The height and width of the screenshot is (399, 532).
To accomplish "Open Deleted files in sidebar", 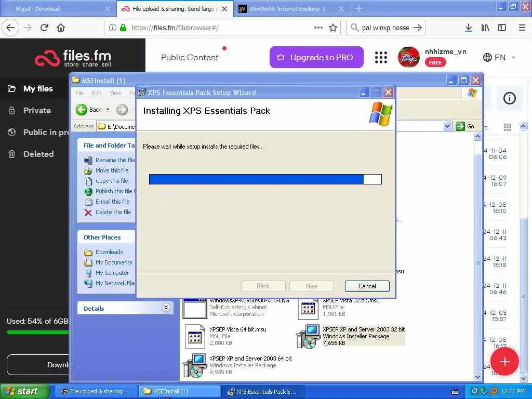I will coord(38,154).
